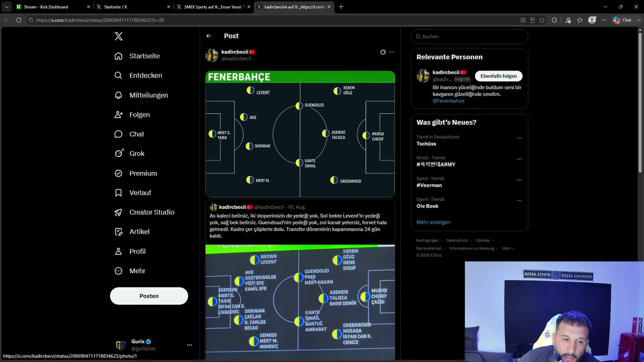Open the #폭력반대ARMY trend
Image resolution: width=644 pixels, height=362 pixels.
click(x=436, y=164)
